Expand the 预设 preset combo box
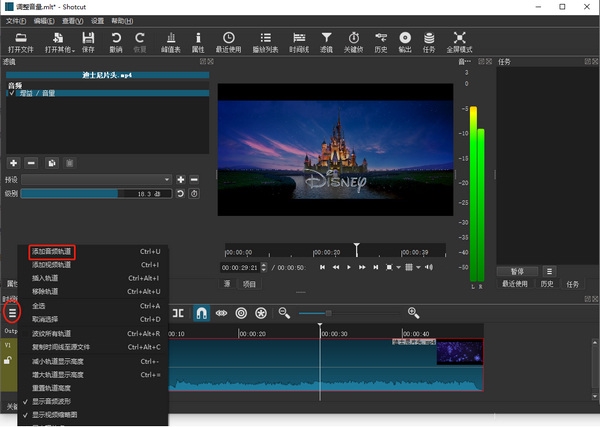 [x=98, y=180]
